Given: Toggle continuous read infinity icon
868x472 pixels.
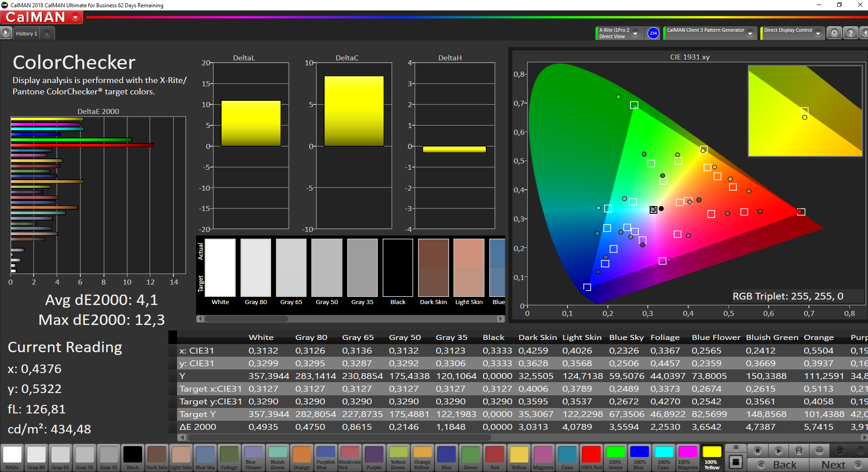Looking at the screenshot, I should click(x=819, y=451).
